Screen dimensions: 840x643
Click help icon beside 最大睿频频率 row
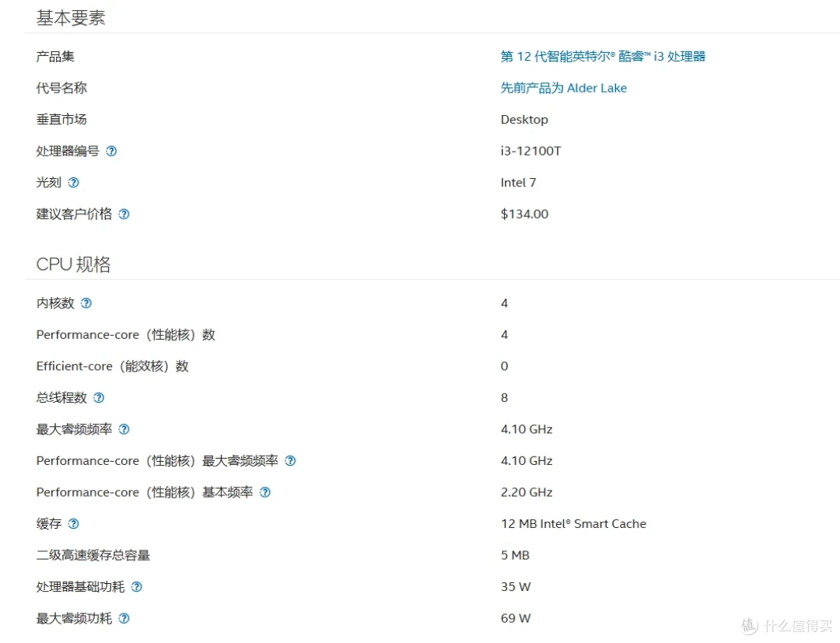(x=124, y=429)
